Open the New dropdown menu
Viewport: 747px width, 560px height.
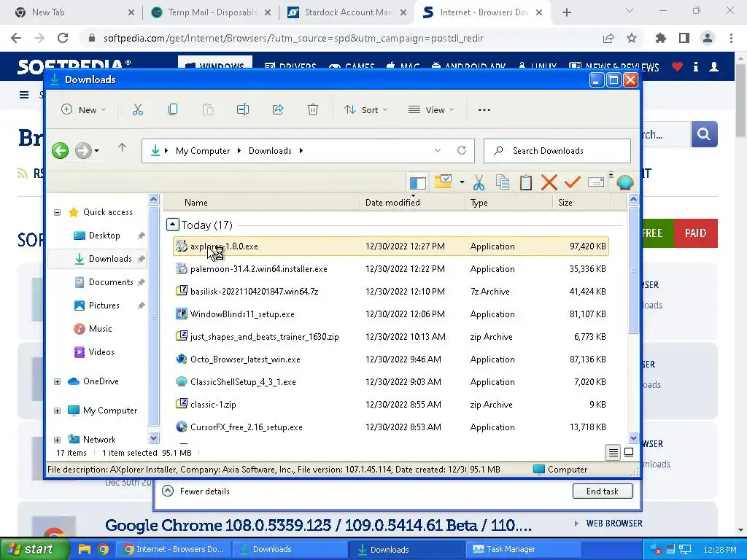pyautogui.click(x=84, y=110)
